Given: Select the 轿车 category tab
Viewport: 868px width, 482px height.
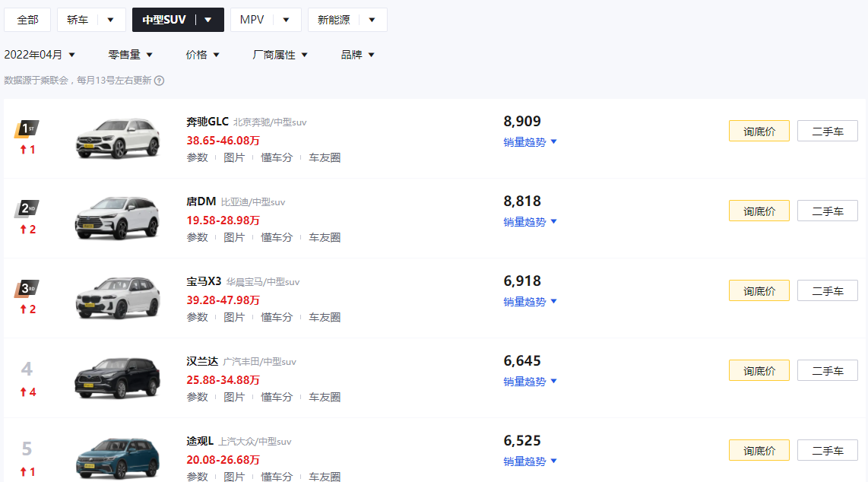Looking at the screenshot, I should [78, 20].
